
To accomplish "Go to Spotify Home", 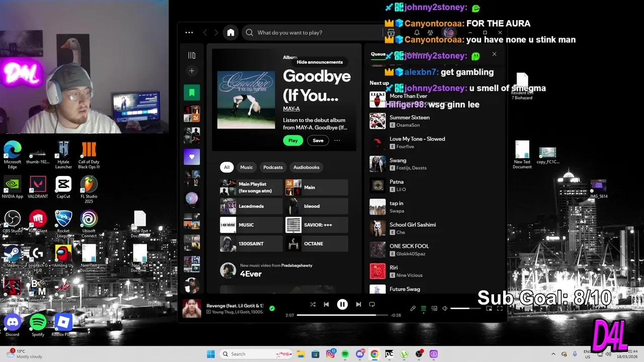I will 230,32.
